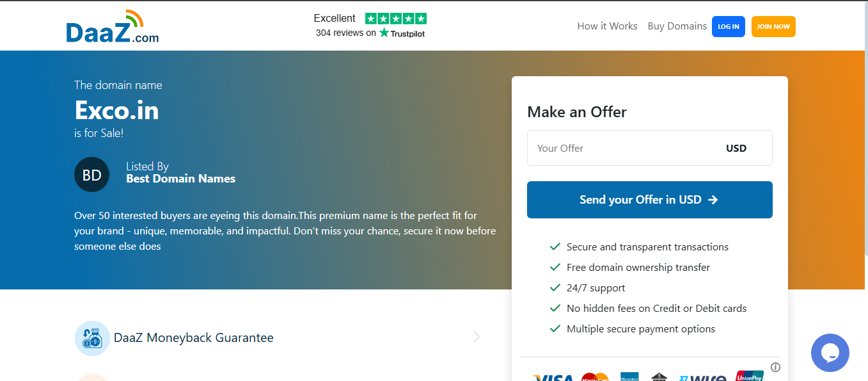The image size is (868, 381).
Task: Click the bank transfer building icon
Action: [x=659, y=377]
